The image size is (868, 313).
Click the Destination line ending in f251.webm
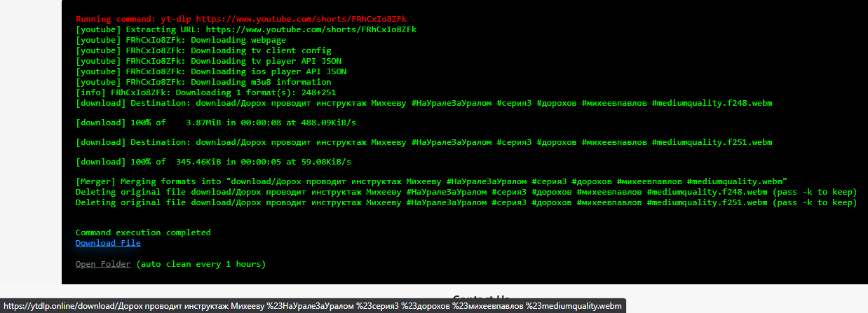pos(424,142)
